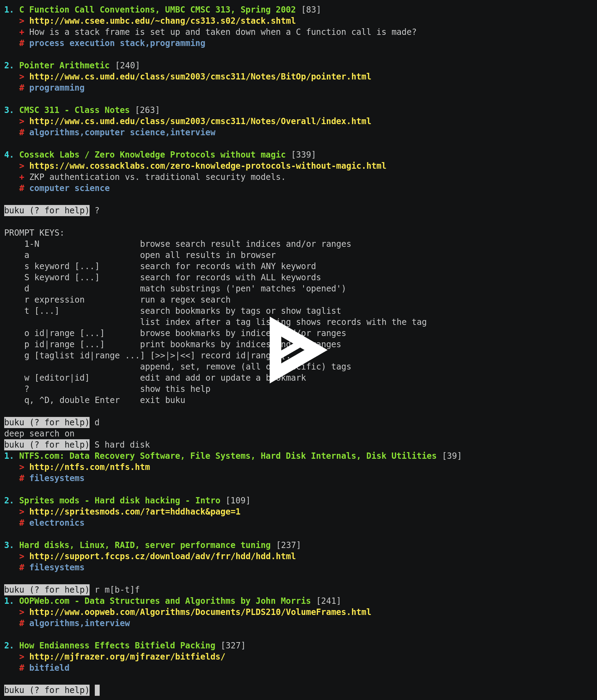Viewport: 597px width, 700px height.
Task: Open the pointer.html URL under Pointer Arithmetic
Action: point(200,77)
